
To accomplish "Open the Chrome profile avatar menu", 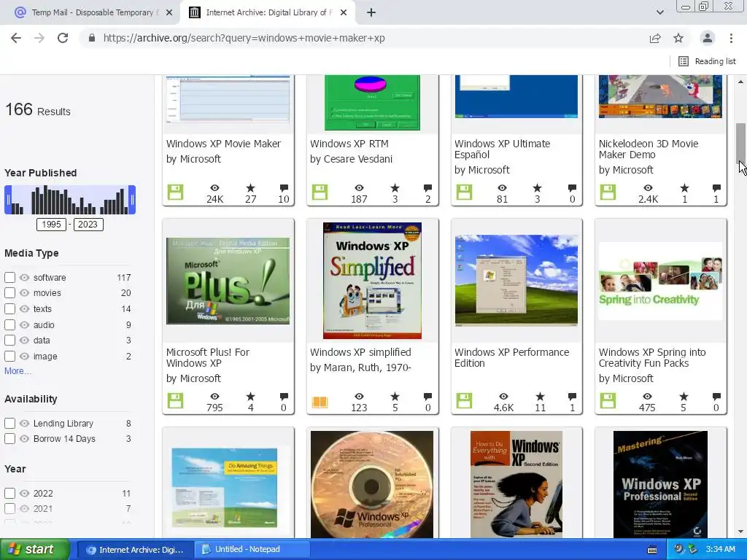I will coord(708,38).
